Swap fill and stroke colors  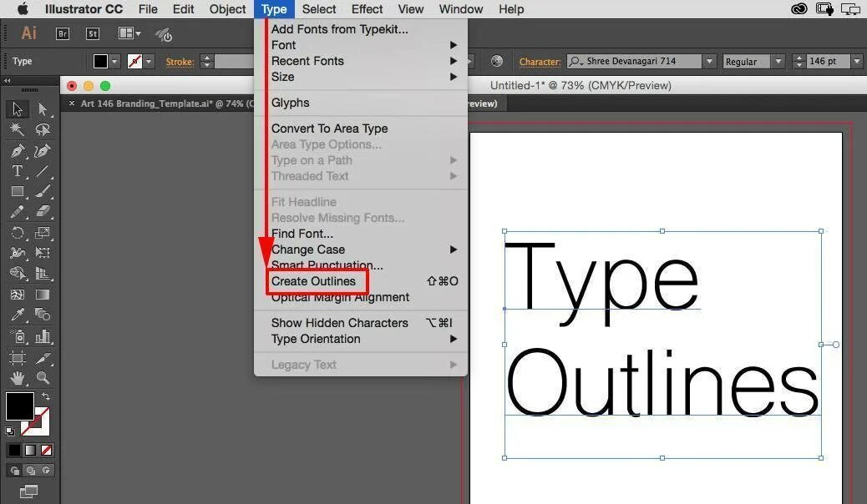[x=46, y=396]
